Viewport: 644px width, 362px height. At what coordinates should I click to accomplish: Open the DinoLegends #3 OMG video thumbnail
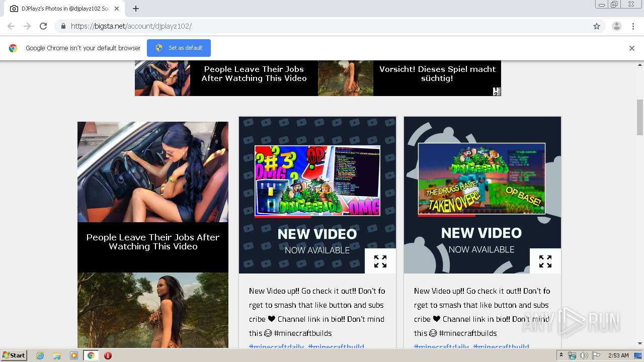pos(317,180)
